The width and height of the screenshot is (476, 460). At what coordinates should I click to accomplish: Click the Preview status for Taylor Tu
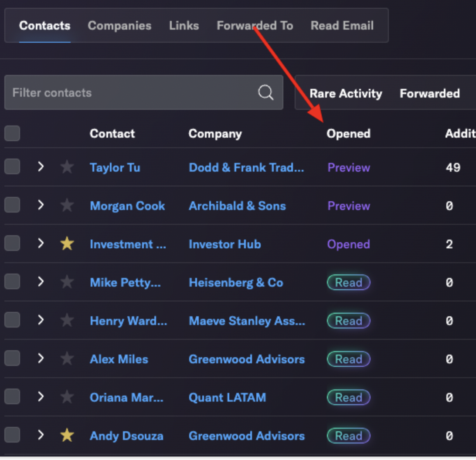(x=349, y=168)
